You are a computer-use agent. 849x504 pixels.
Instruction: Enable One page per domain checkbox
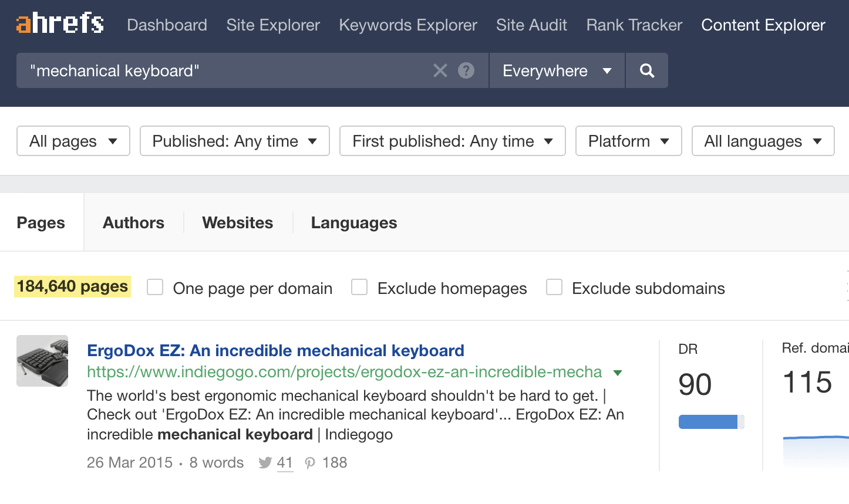pos(155,287)
